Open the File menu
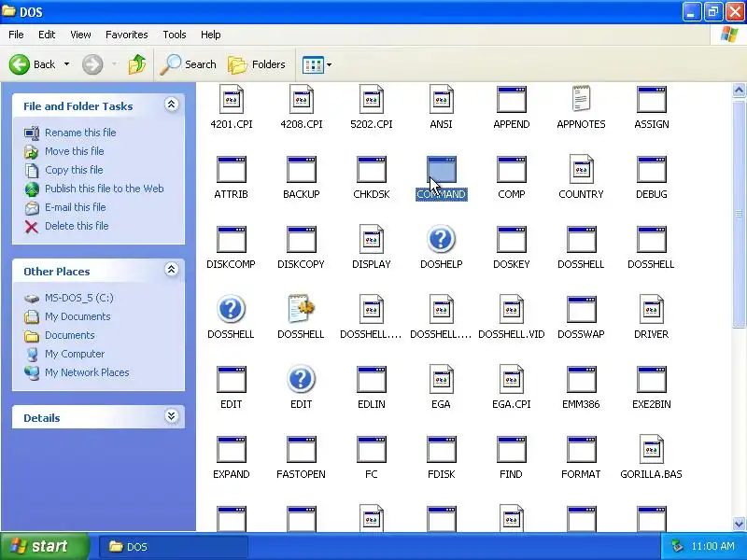Image resolution: width=747 pixels, height=560 pixels. [16, 35]
